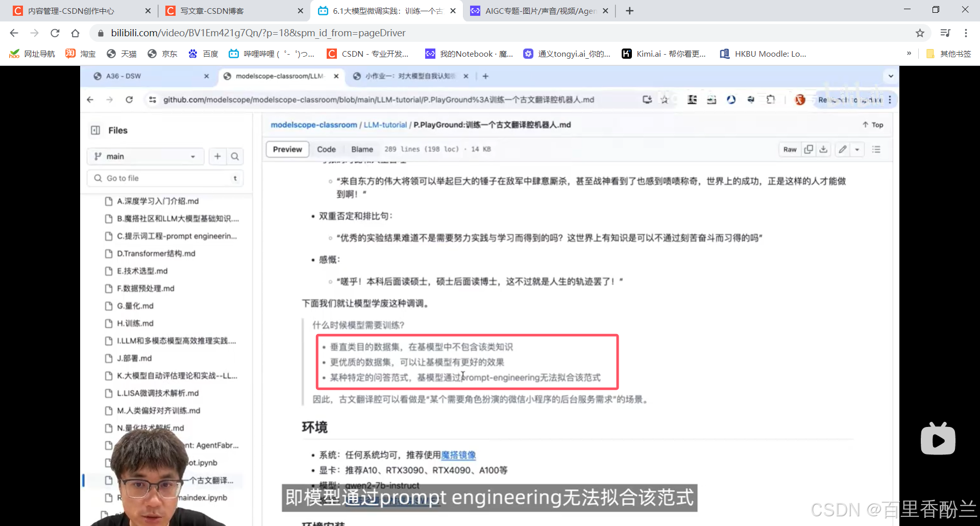Image resolution: width=980 pixels, height=526 pixels.
Task: Open J.部署.md file
Action: coord(134,358)
